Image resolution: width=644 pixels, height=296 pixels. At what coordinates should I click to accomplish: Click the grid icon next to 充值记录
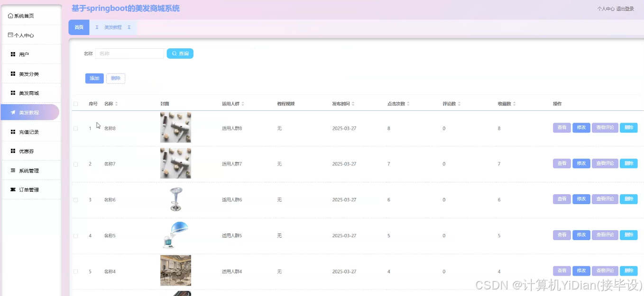pyautogui.click(x=13, y=132)
